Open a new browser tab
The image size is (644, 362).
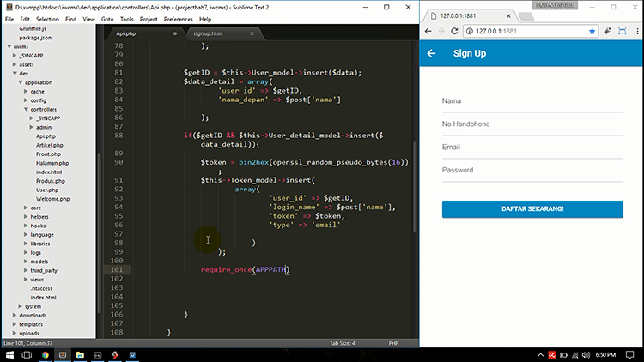(526, 16)
